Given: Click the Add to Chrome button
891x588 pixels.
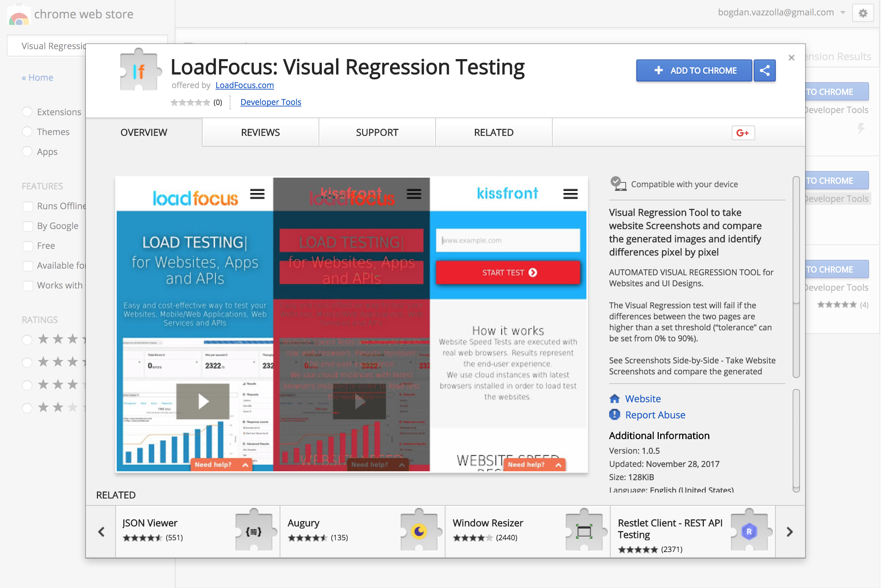Looking at the screenshot, I should click(x=694, y=70).
